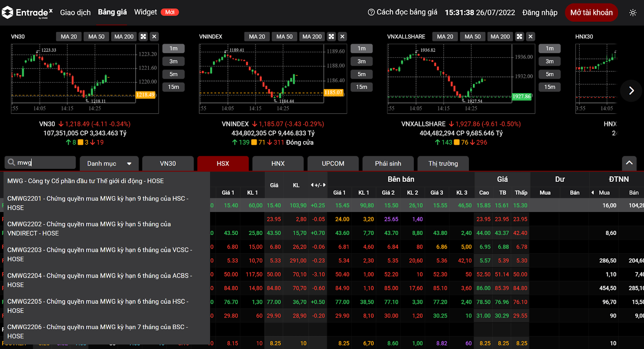Toggle MA 20 on the VNINDEX chart
This screenshot has height=349, width=644.
257,37
